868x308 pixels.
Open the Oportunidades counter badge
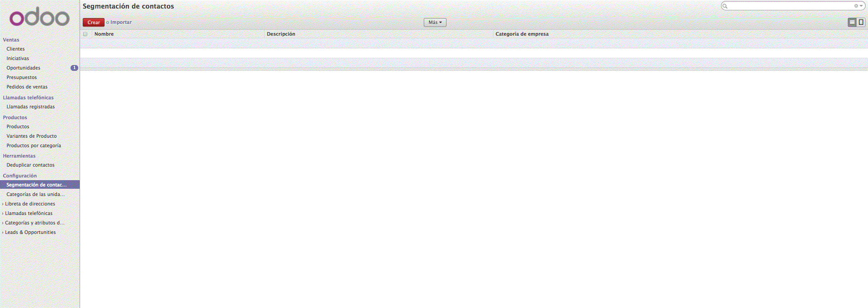(74, 68)
